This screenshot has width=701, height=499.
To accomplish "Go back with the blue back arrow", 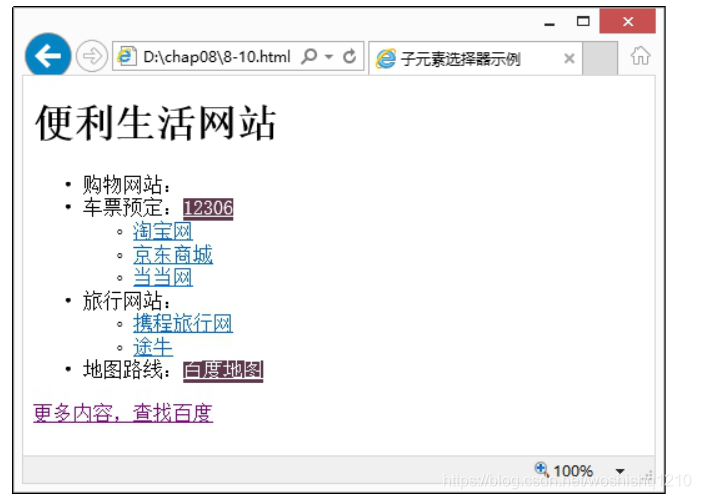I will [48, 56].
